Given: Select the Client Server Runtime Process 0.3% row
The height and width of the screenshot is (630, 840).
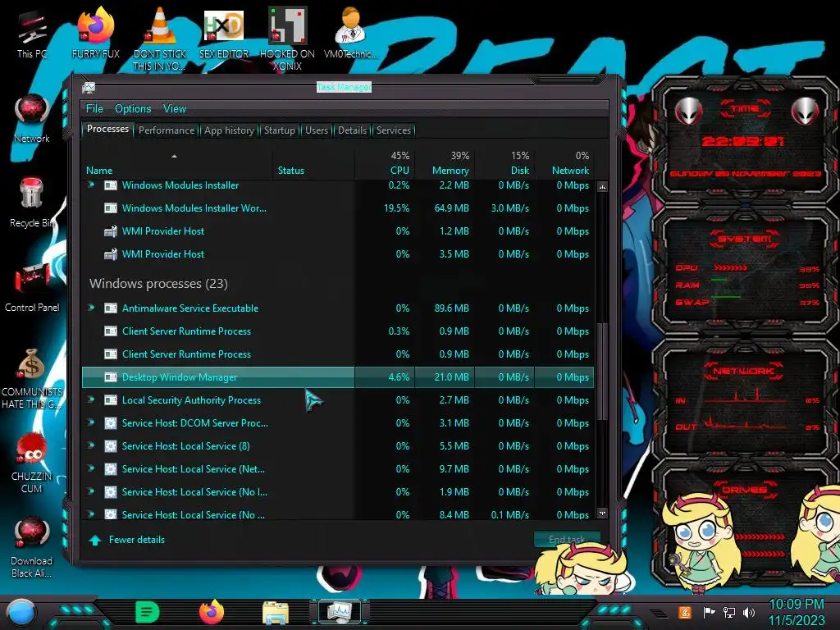Looking at the screenshot, I should (x=338, y=331).
